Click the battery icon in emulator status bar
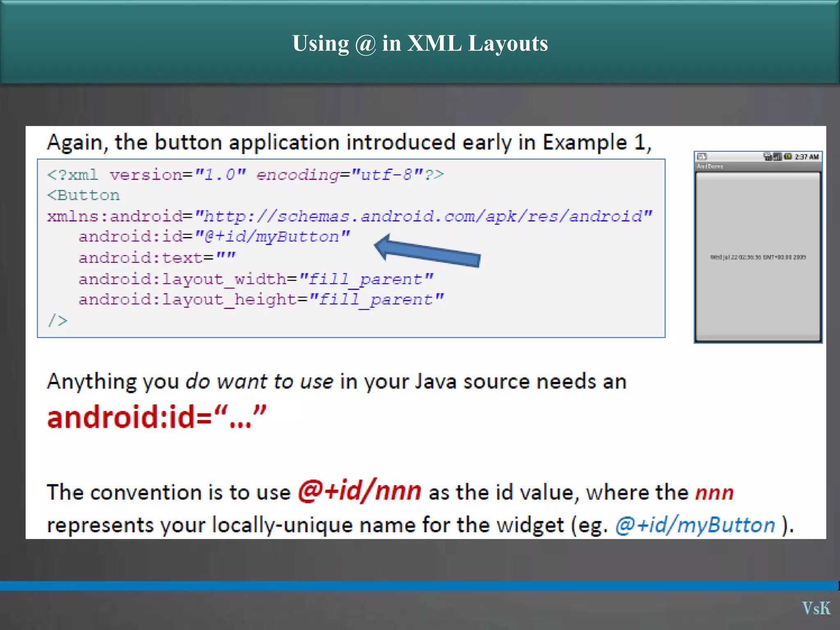Screen dimensions: 840x630 788,157
